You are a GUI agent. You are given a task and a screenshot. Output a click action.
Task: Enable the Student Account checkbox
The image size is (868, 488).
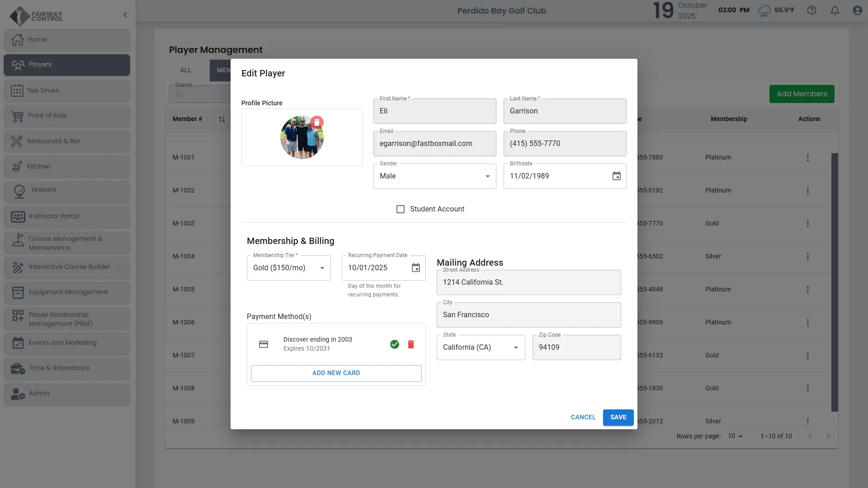pyautogui.click(x=401, y=209)
